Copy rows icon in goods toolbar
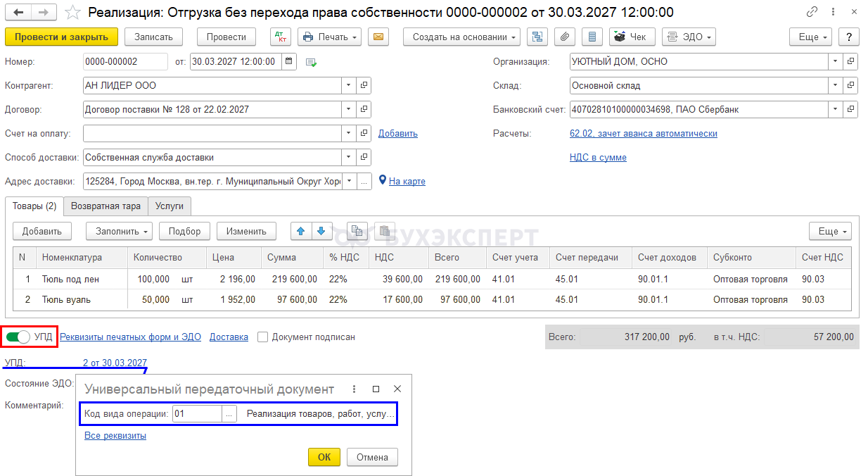Viewport: 868px width, 476px height. (358, 231)
